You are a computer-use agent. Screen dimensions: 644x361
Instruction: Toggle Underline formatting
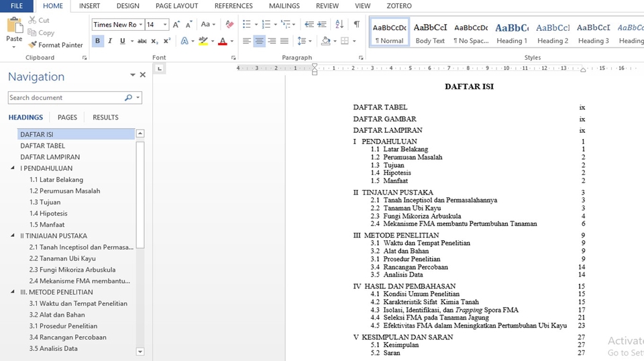coord(122,41)
